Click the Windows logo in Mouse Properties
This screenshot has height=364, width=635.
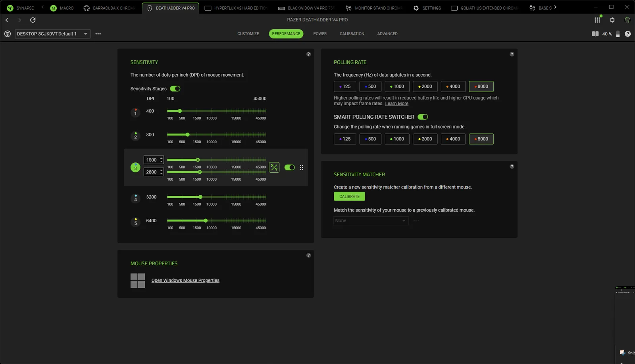tap(138, 281)
